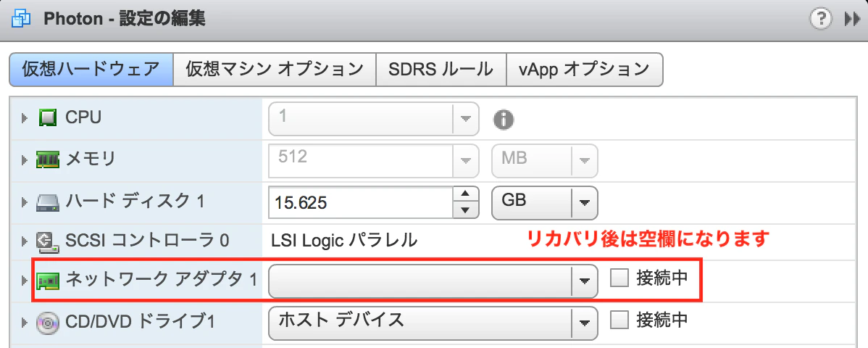The width and height of the screenshot is (868, 348).
Task: Expand the CD/DVD ドライブ1 row
Action: tap(25, 322)
